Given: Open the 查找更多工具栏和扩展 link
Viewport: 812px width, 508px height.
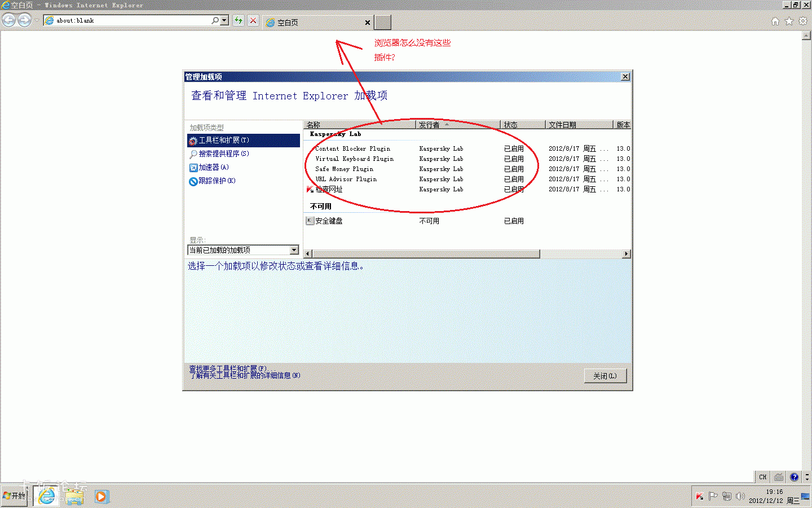Looking at the screenshot, I should [232, 369].
